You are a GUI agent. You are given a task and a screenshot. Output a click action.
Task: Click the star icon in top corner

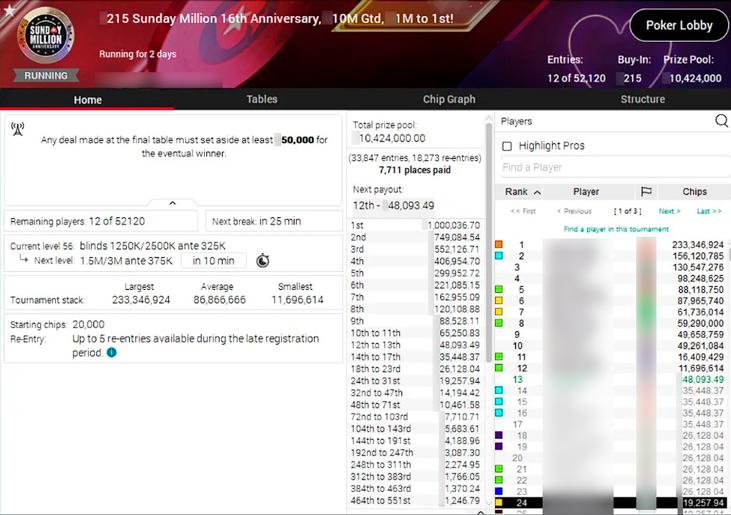[8, 9]
